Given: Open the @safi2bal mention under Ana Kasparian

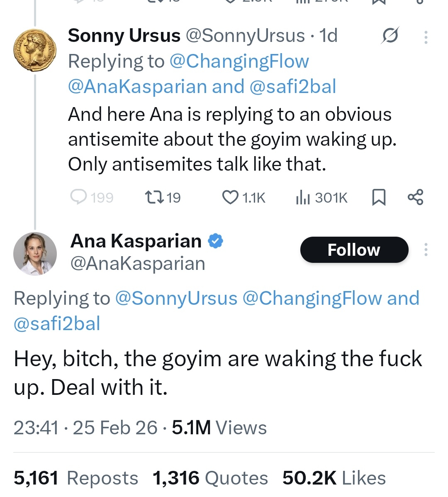Looking at the screenshot, I should [x=57, y=324].
